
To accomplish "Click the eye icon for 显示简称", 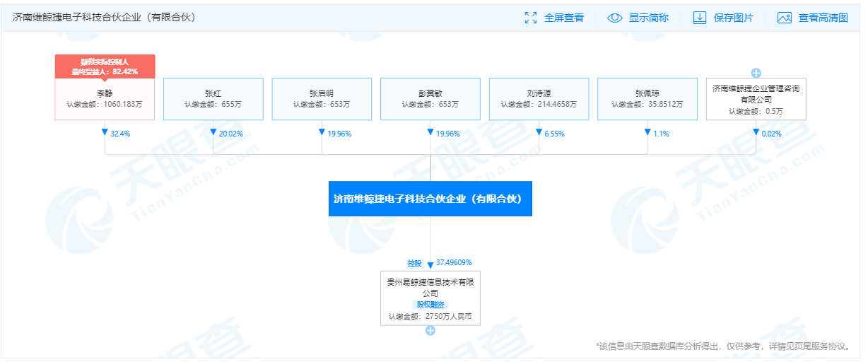I will click(x=615, y=18).
